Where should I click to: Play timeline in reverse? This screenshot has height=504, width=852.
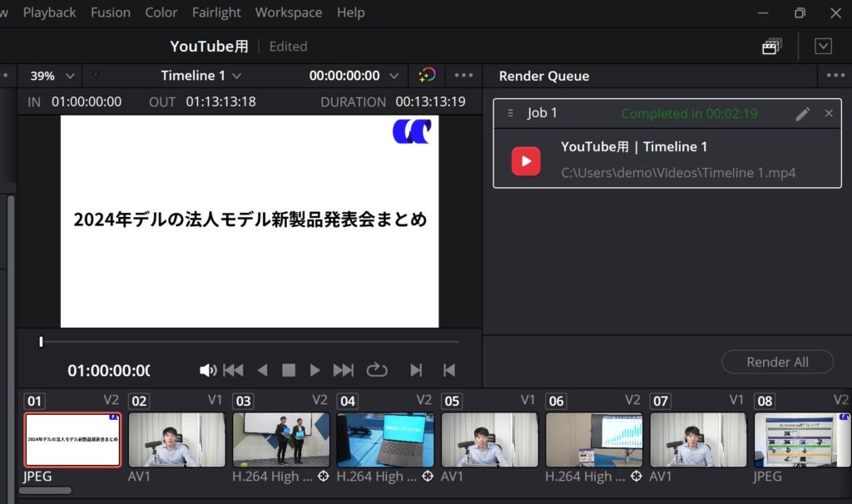[x=262, y=370]
